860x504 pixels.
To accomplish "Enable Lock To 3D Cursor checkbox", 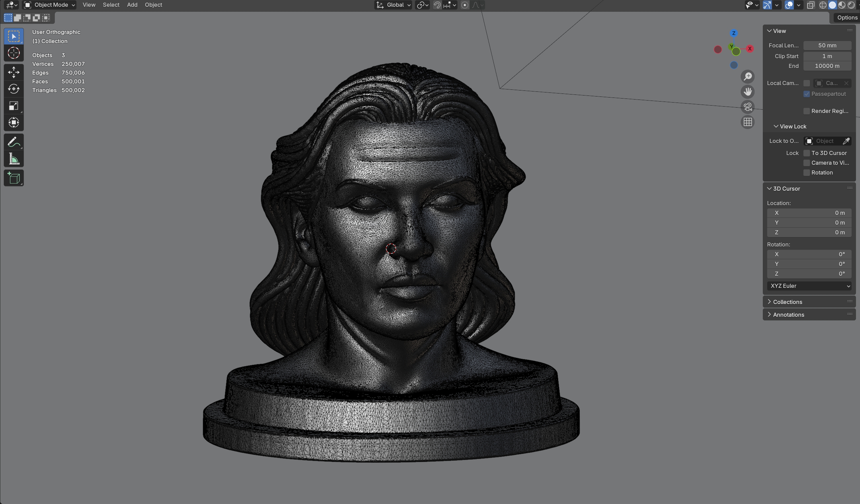I will point(807,153).
